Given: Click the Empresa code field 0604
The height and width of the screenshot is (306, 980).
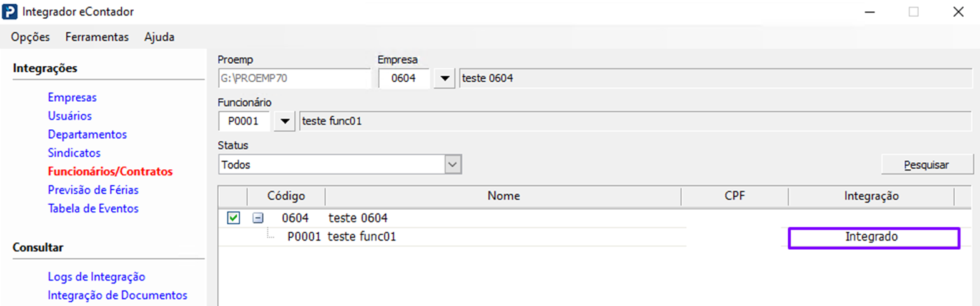Looking at the screenshot, I should click(403, 79).
